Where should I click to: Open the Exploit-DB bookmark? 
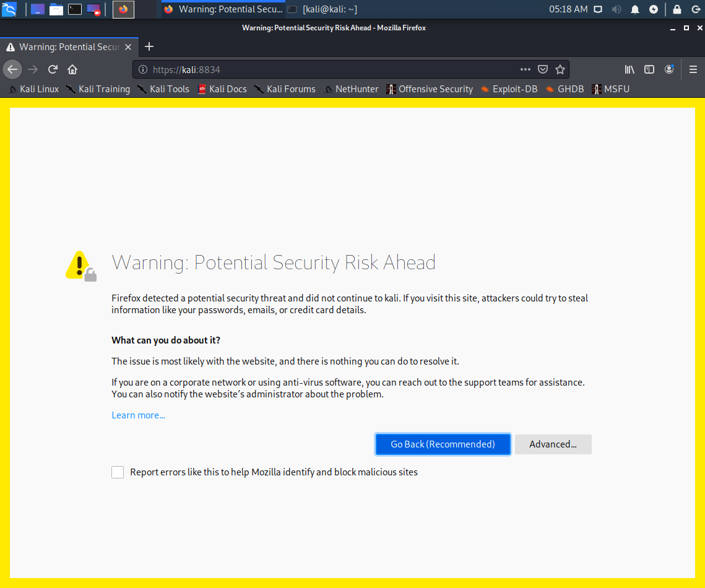509,89
